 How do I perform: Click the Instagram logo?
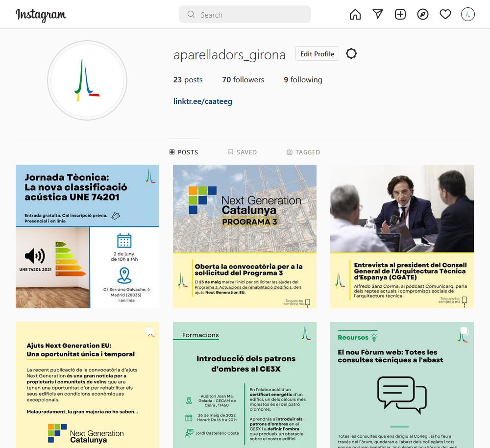(x=41, y=15)
